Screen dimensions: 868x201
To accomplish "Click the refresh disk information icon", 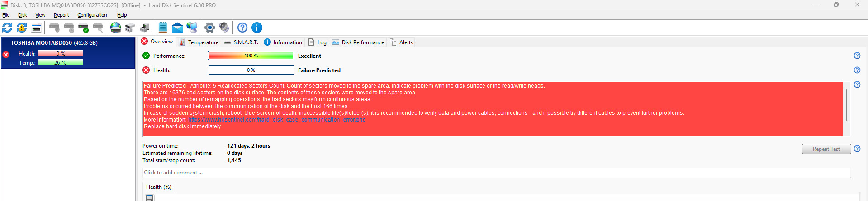I will 7,28.
